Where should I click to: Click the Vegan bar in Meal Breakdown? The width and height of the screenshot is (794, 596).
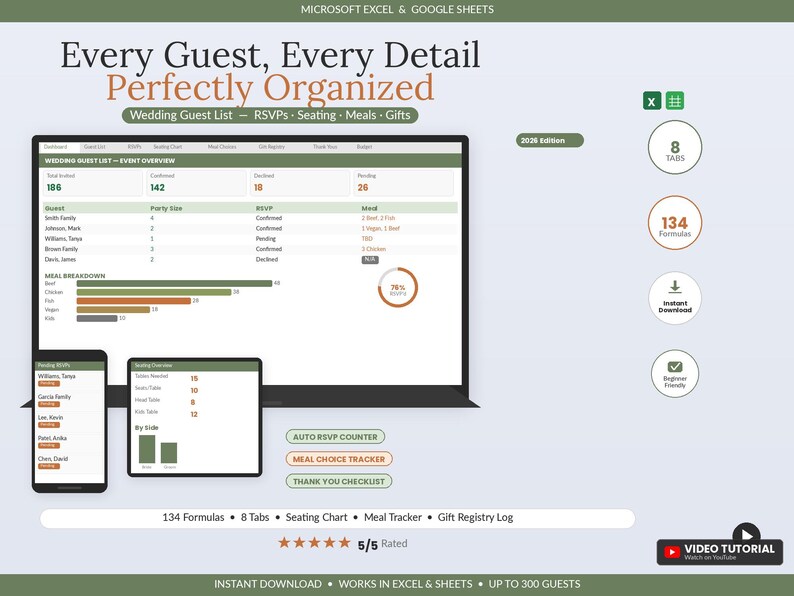113,309
